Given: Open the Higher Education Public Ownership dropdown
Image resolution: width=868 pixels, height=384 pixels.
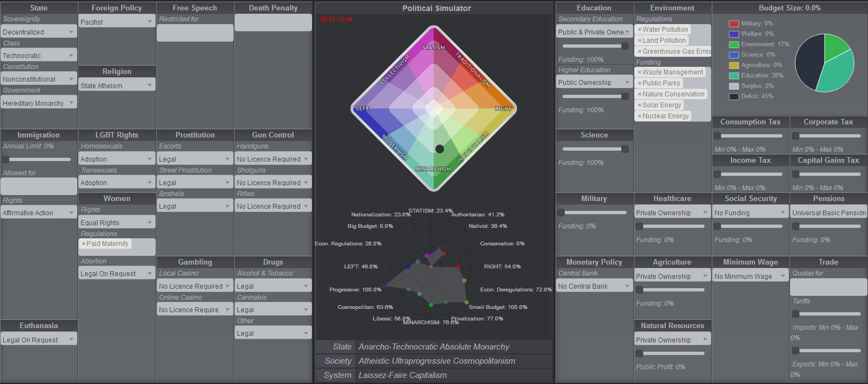Looking at the screenshot, I should 594,82.
